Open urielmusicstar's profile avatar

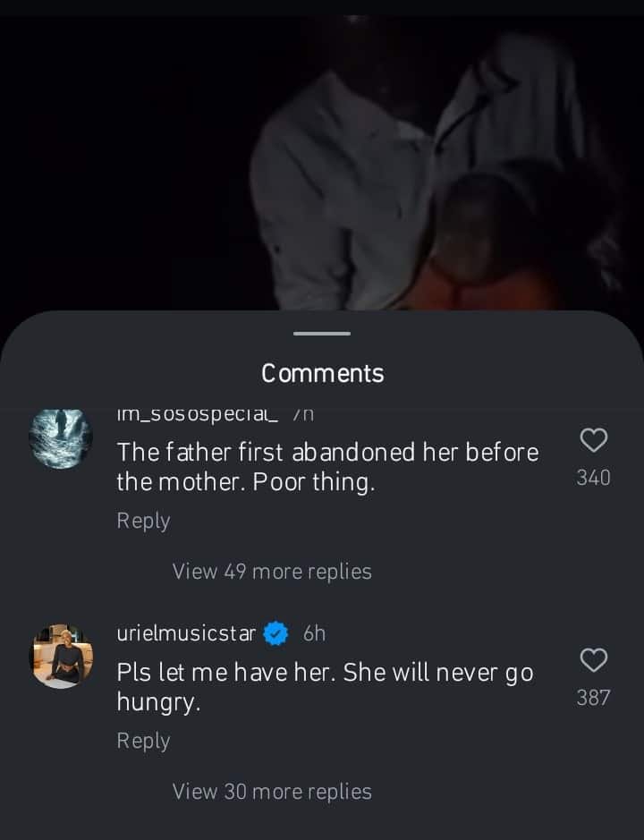(x=62, y=656)
